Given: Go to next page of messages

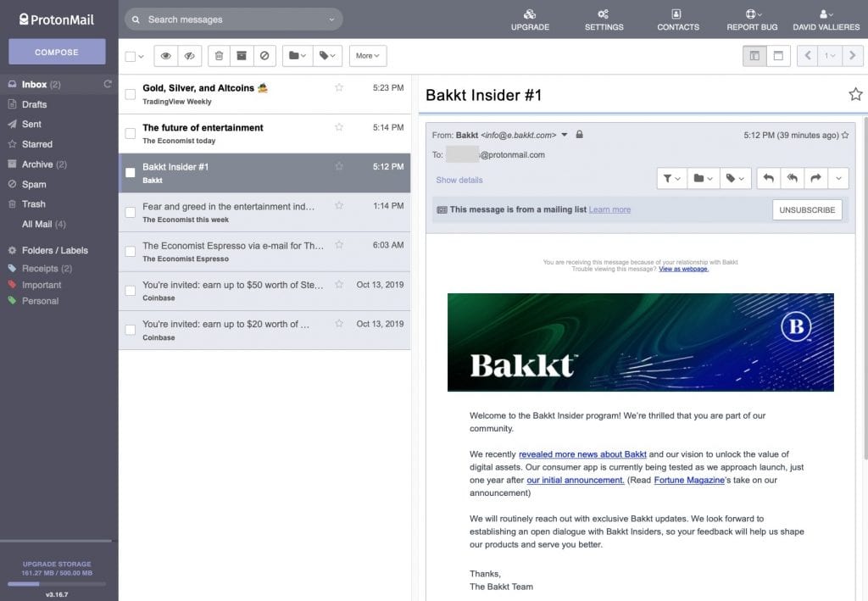Looking at the screenshot, I should click(853, 56).
